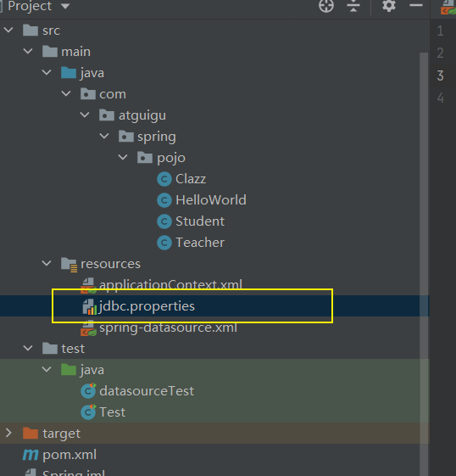
Task: Click the jdbc.properties file icon
Action: [x=90, y=306]
